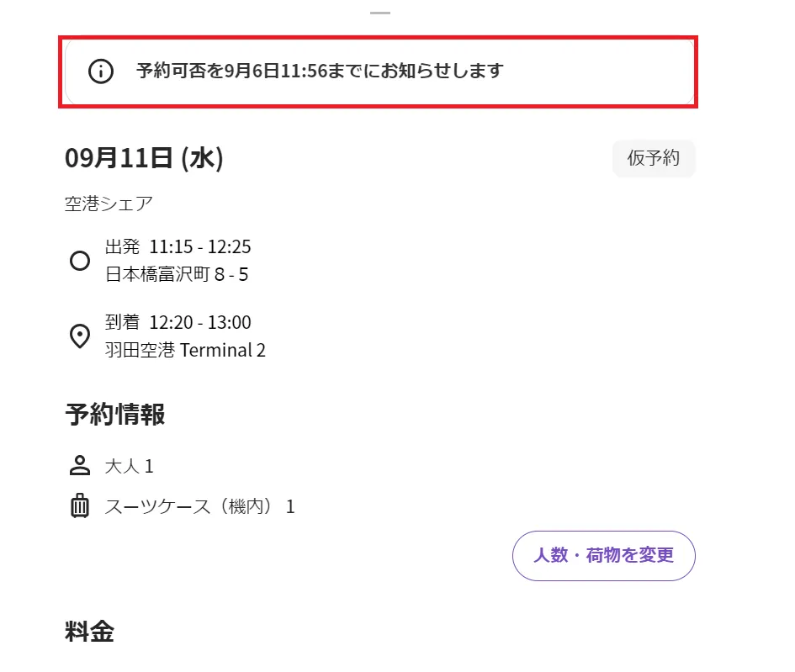Click the info circle icon in notice banner

pyautogui.click(x=100, y=71)
